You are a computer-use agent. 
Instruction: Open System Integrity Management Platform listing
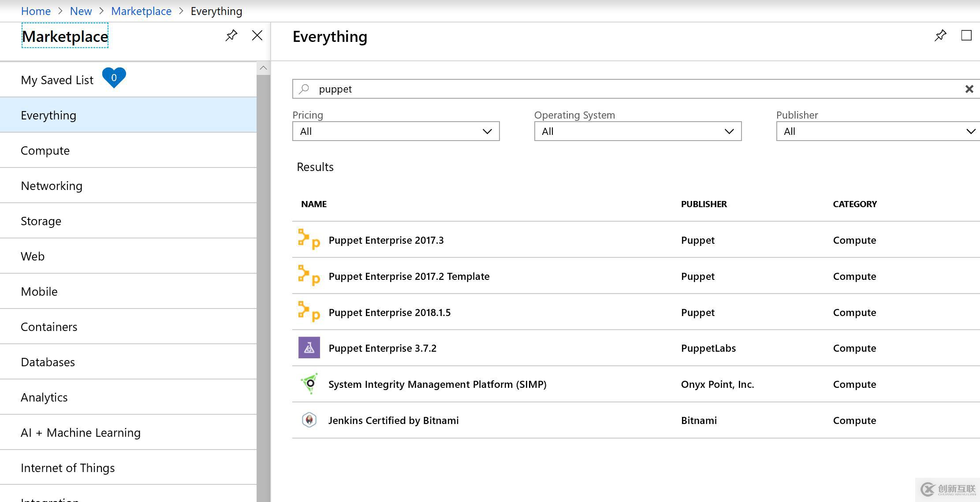click(x=437, y=383)
